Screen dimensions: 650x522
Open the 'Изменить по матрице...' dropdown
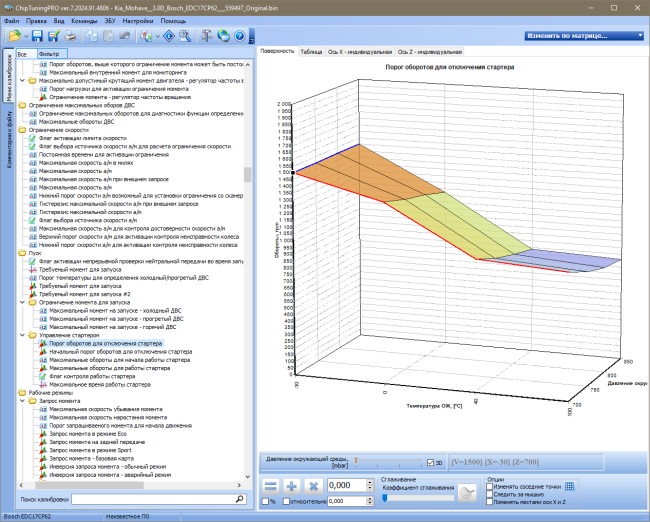pyautogui.click(x=584, y=36)
